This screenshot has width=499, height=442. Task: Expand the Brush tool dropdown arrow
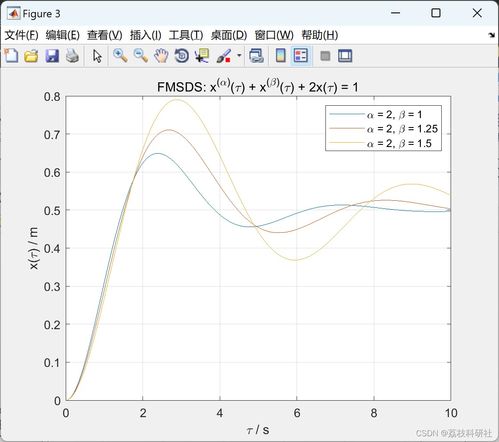coord(239,55)
